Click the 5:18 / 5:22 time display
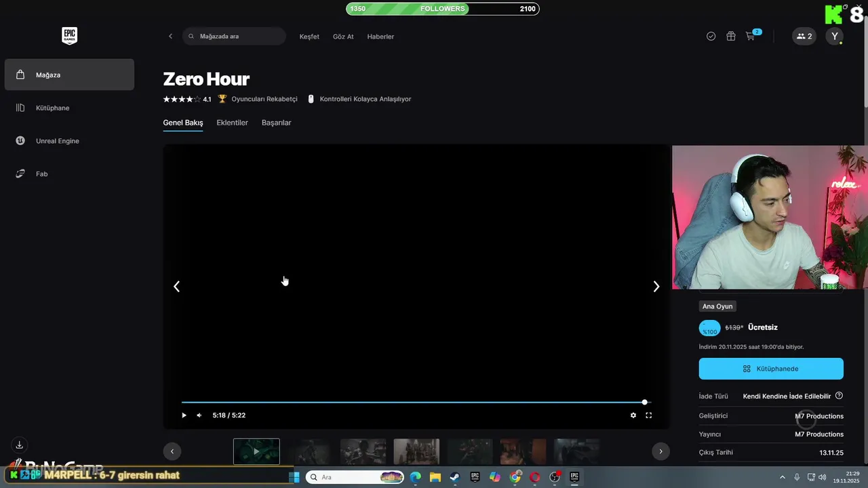 point(229,415)
